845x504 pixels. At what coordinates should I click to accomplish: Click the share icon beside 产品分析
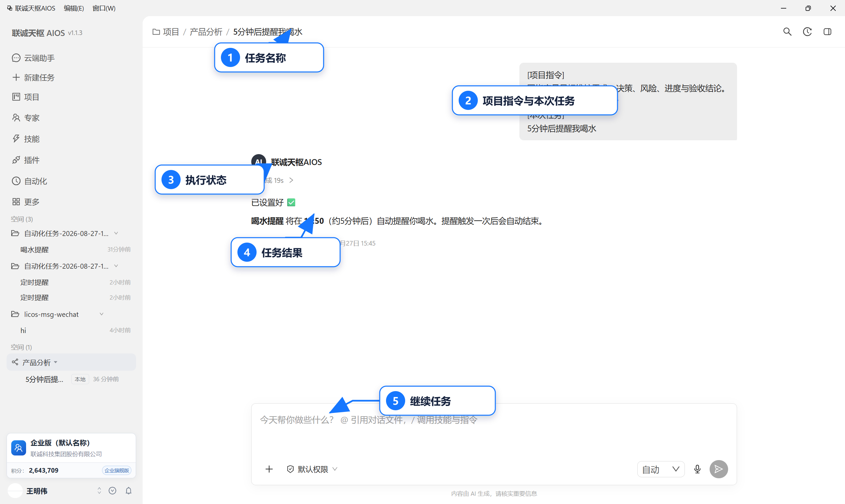click(x=15, y=362)
